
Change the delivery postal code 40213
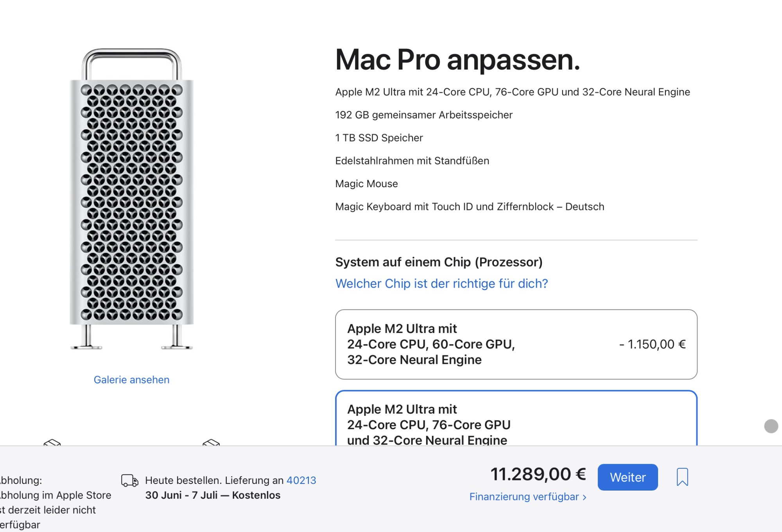(x=301, y=480)
